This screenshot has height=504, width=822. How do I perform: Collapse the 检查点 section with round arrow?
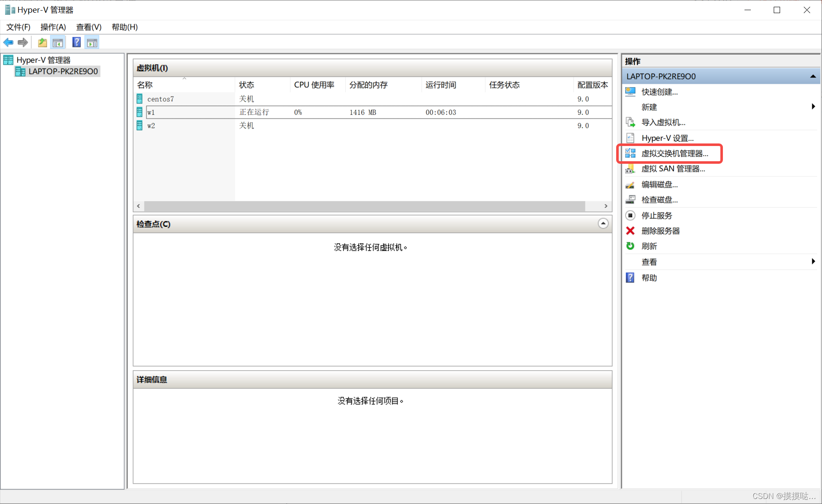pos(603,223)
